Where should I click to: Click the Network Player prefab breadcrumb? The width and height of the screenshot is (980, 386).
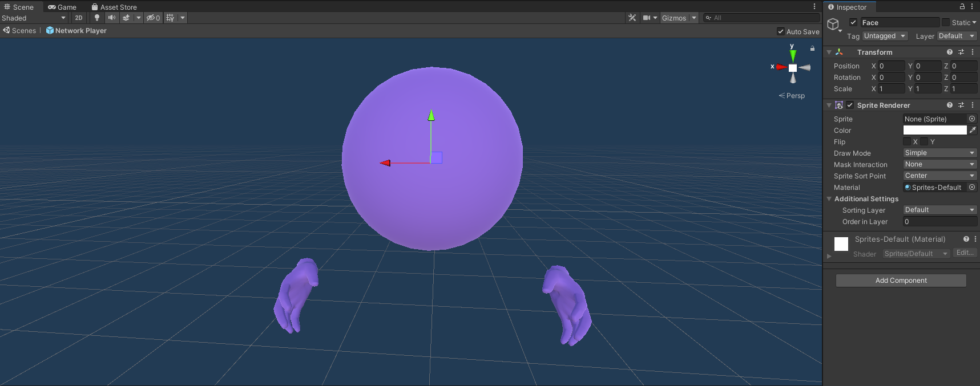tap(76, 30)
